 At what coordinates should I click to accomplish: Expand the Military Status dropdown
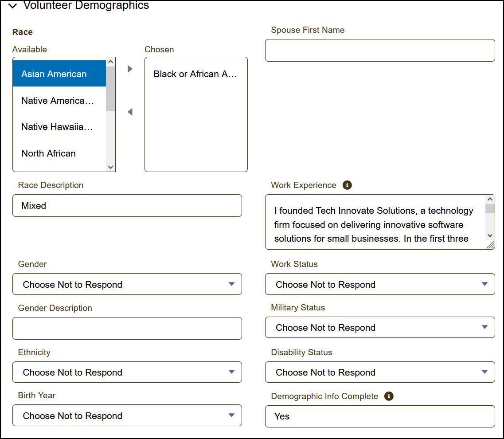380,327
